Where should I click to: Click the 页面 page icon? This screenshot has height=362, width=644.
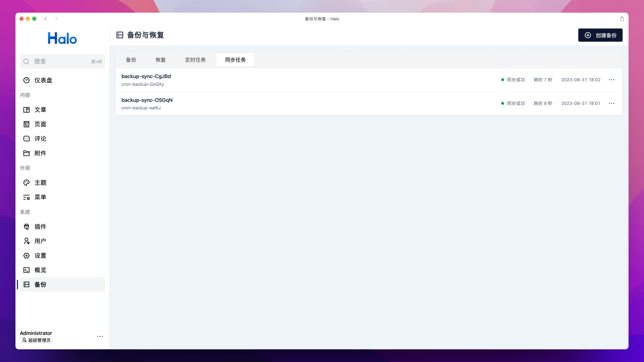26,124
